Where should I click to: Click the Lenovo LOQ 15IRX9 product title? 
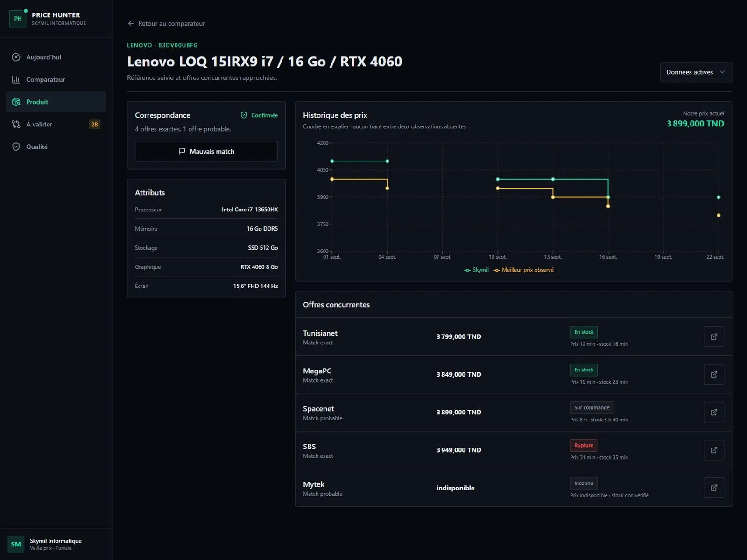264,62
